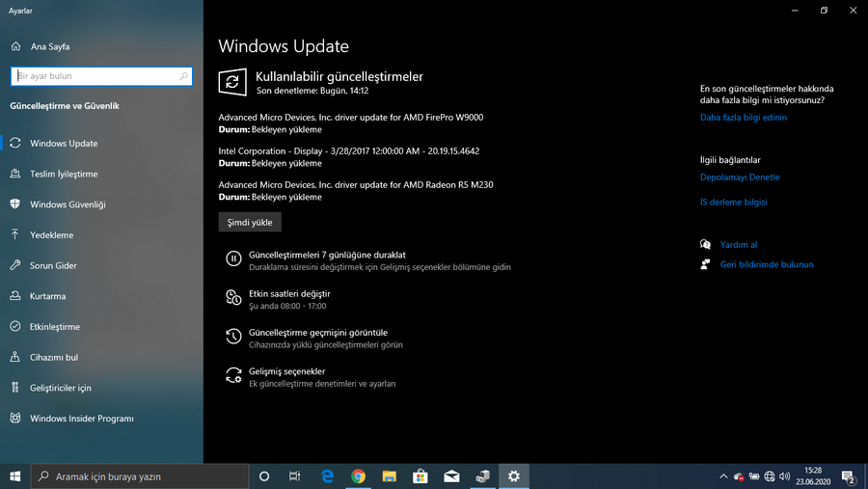Click the Teslim İyileştirme icon

15,174
